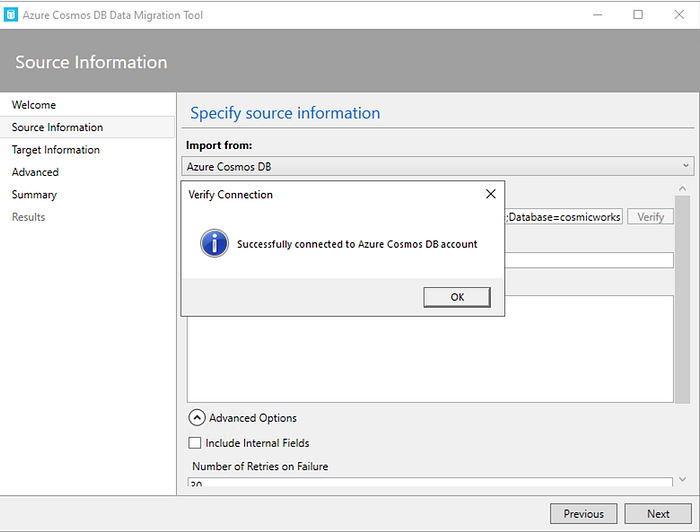Click the Previous button

coord(583,514)
